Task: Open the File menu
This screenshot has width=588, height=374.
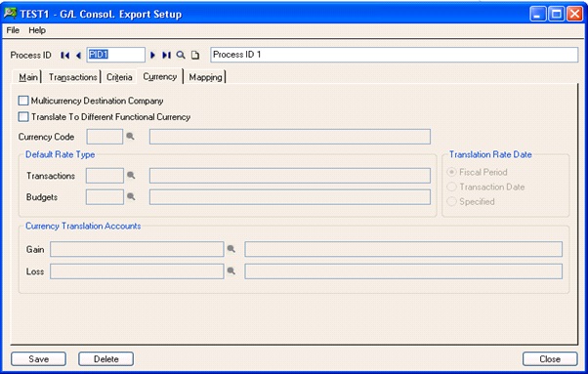Action: [x=13, y=30]
